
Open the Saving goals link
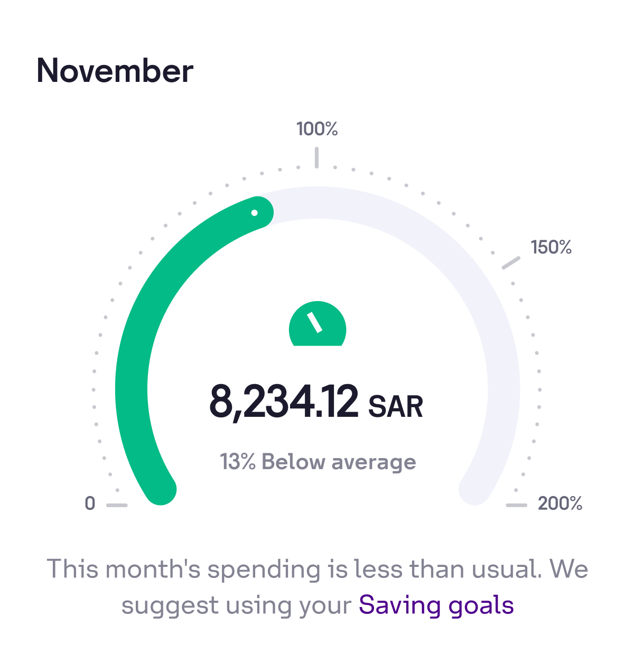coord(436,605)
